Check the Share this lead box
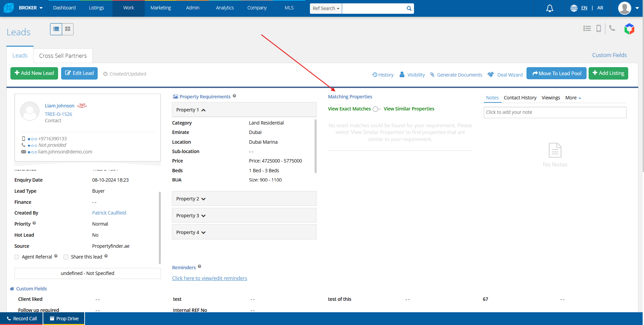This screenshot has width=644, height=325. [66, 257]
